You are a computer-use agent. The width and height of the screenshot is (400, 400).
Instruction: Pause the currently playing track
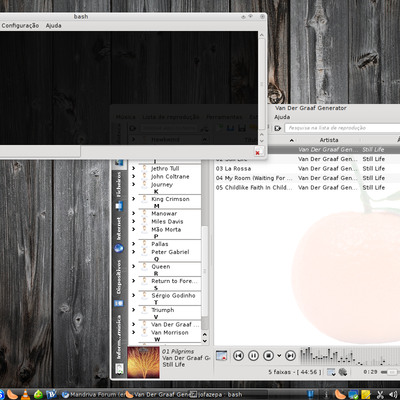pos(253,356)
